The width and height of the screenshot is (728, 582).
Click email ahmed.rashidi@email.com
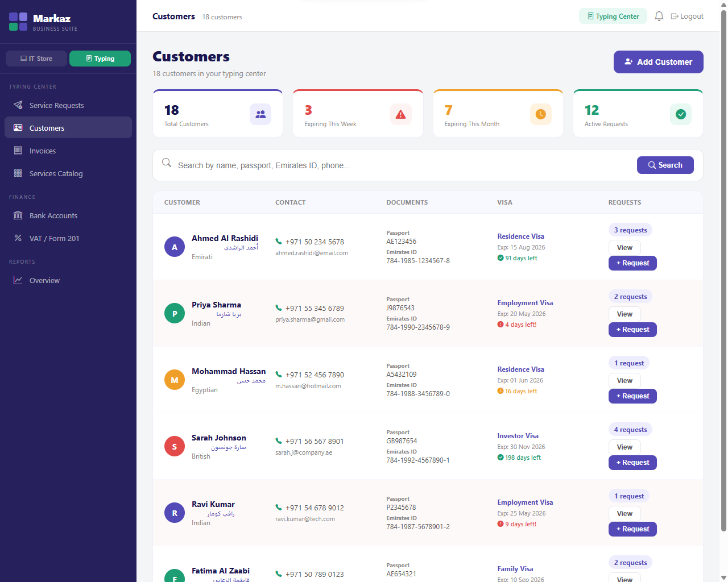312,253
